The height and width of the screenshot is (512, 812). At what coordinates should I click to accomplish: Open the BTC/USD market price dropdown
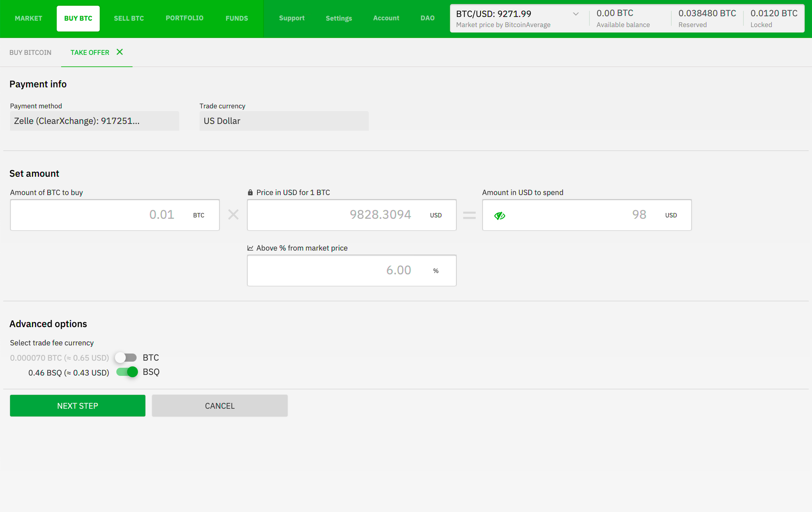(x=576, y=14)
